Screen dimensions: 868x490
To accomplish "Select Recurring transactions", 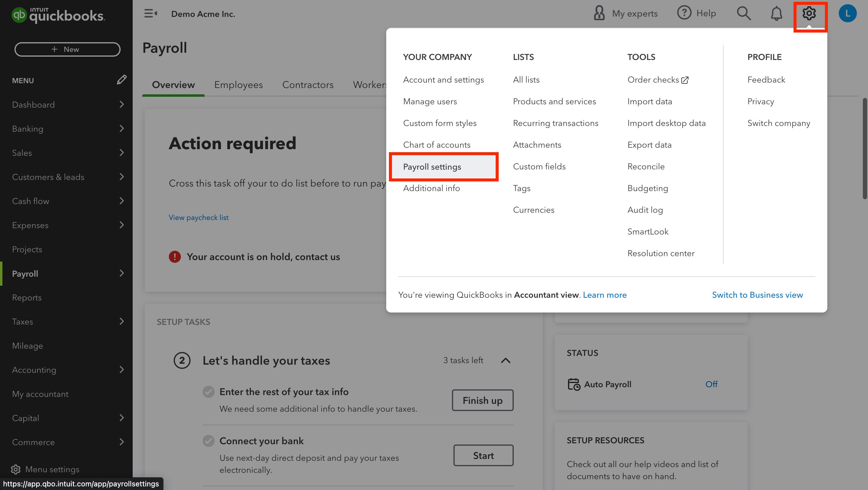I will coord(556,123).
